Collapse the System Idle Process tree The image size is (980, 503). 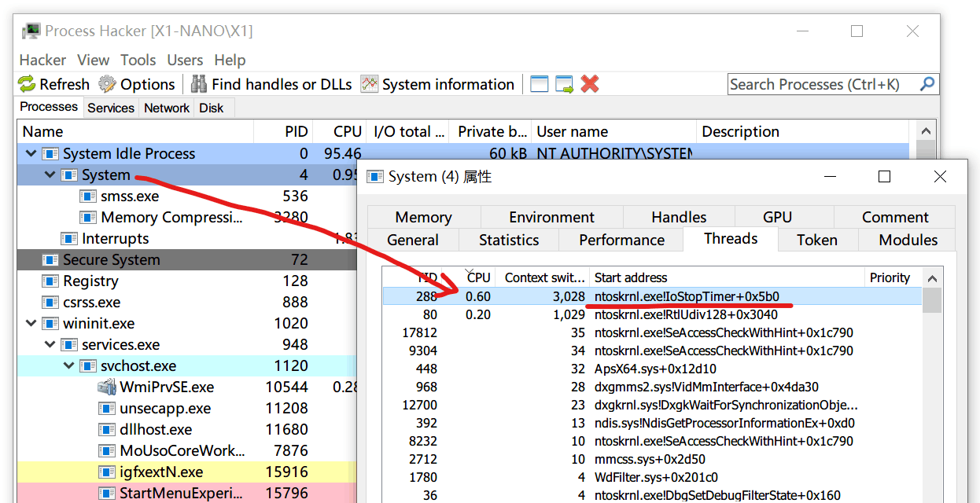[x=31, y=154]
